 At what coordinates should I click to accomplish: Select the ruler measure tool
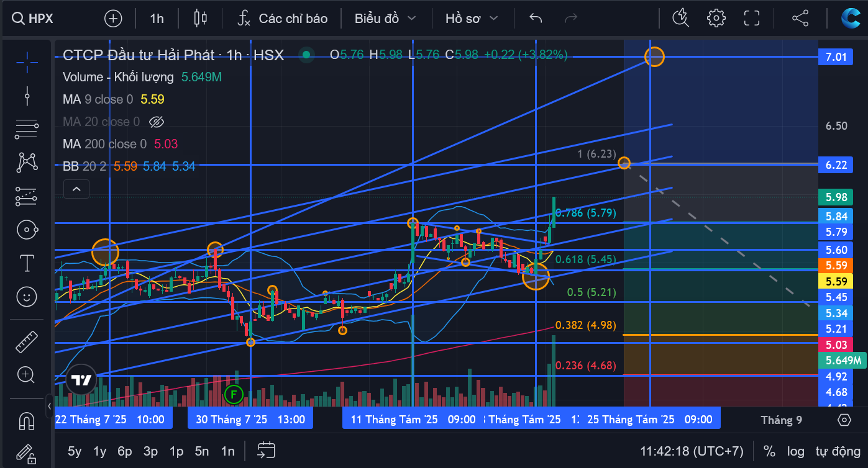click(27, 341)
